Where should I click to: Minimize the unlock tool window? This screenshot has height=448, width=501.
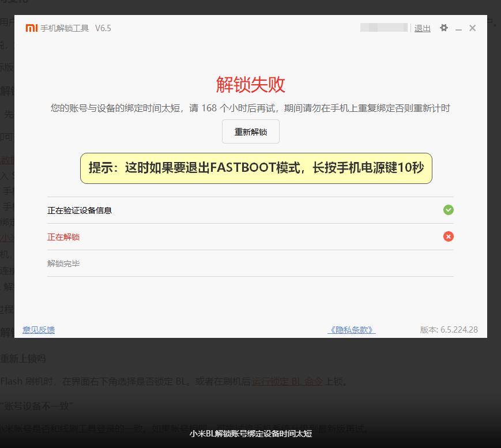(x=458, y=29)
